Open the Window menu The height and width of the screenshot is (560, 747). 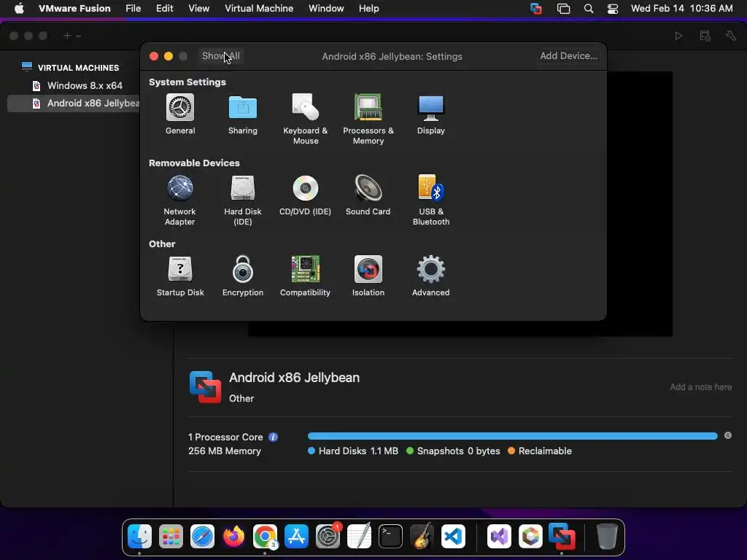[326, 9]
